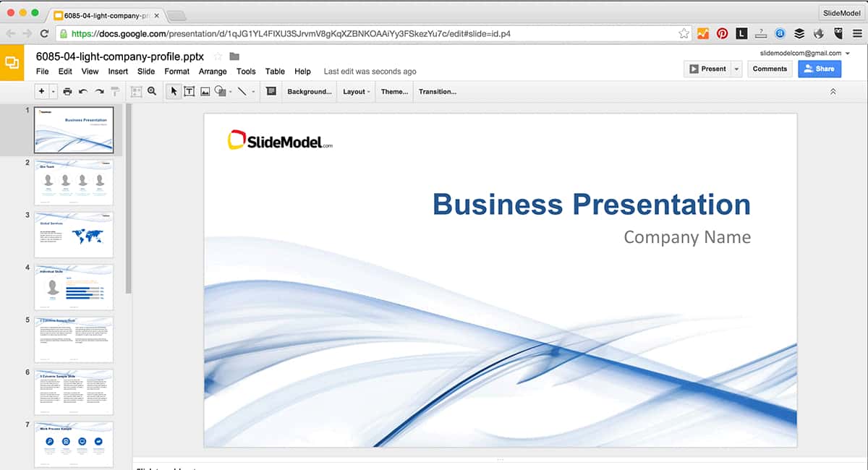Open the Insert menu
The image size is (868, 470).
click(x=118, y=72)
